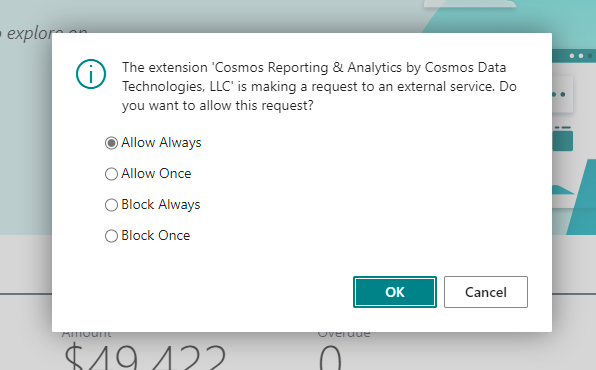Select the Allow Once radio button

tap(111, 174)
